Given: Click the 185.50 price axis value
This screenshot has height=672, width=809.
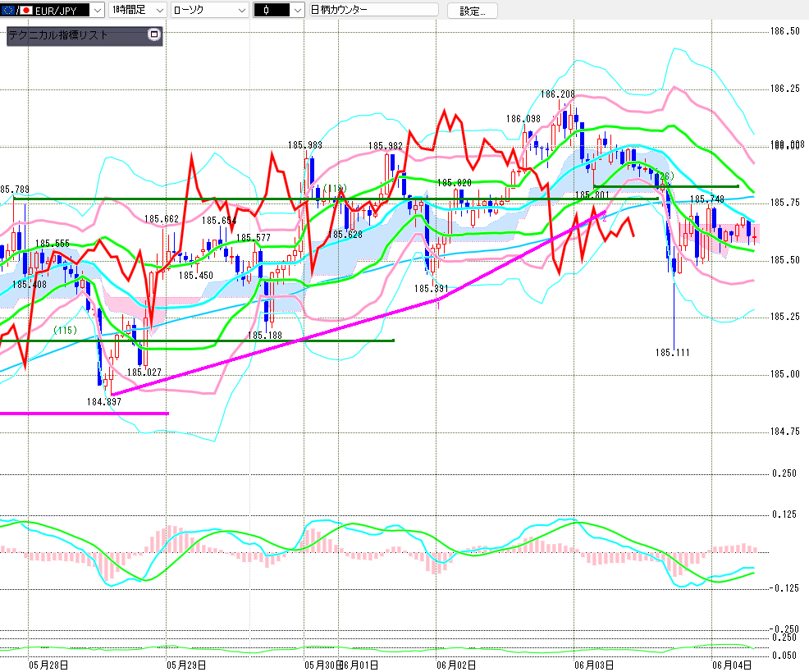Looking at the screenshot, I should pyautogui.click(x=784, y=260).
